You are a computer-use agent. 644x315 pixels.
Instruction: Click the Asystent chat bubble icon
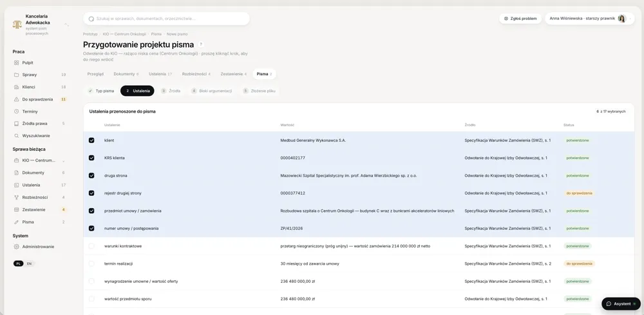(609, 304)
